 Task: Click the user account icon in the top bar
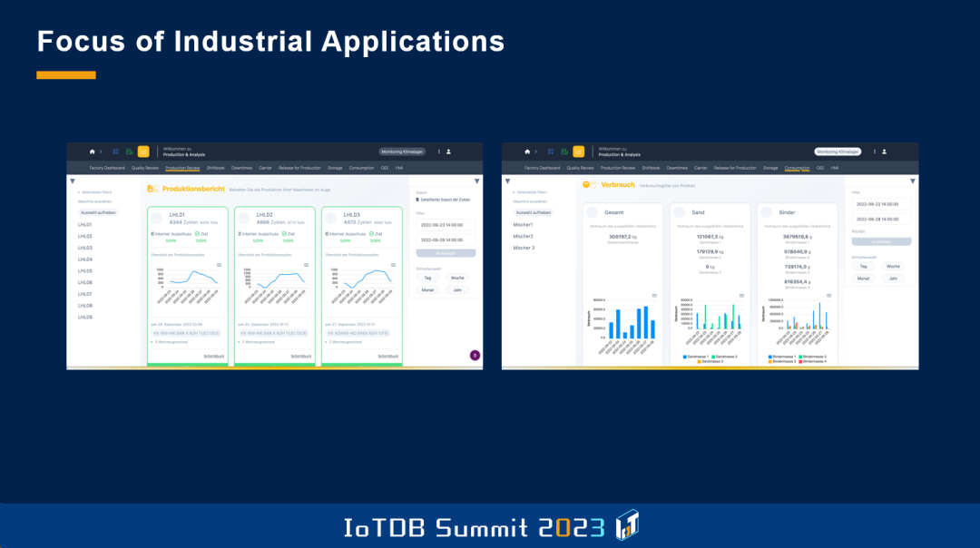(448, 152)
